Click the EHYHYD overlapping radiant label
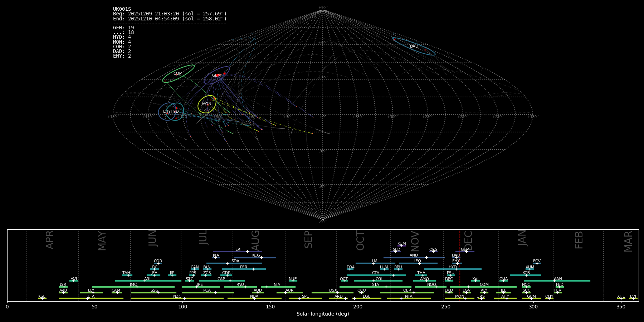The height and width of the screenshot is (322, 644). pyautogui.click(x=171, y=112)
